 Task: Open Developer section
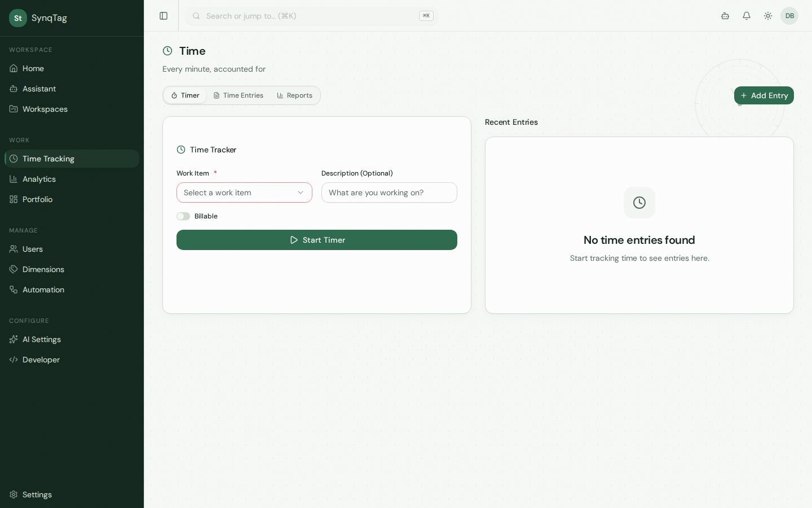pyautogui.click(x=72, y=360)
